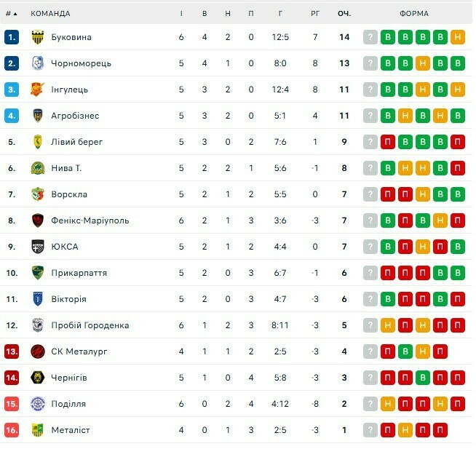Click the Агробізнес club crest
The image size is (476, 449).
(38, 116)
